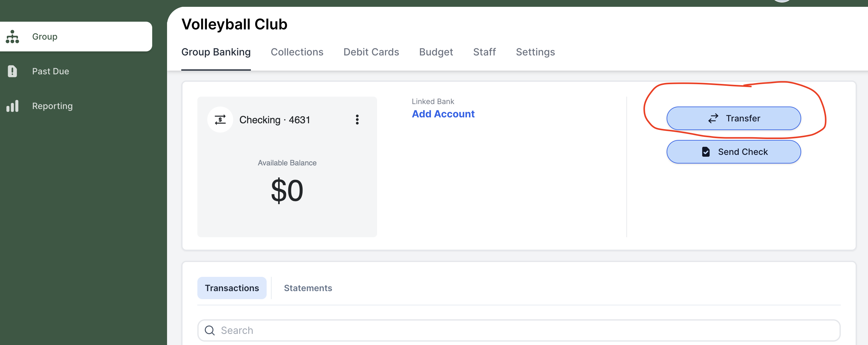The height and width of the screenshot is (345, 868).
Task: Click the Checking account three-dot menu icon
Action: 358,119
